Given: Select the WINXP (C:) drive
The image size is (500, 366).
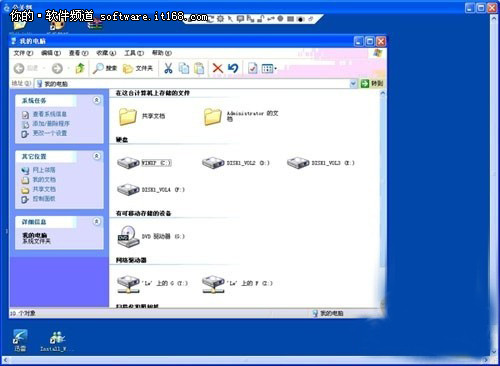Looking at the screenshot, I should (128, 163).
